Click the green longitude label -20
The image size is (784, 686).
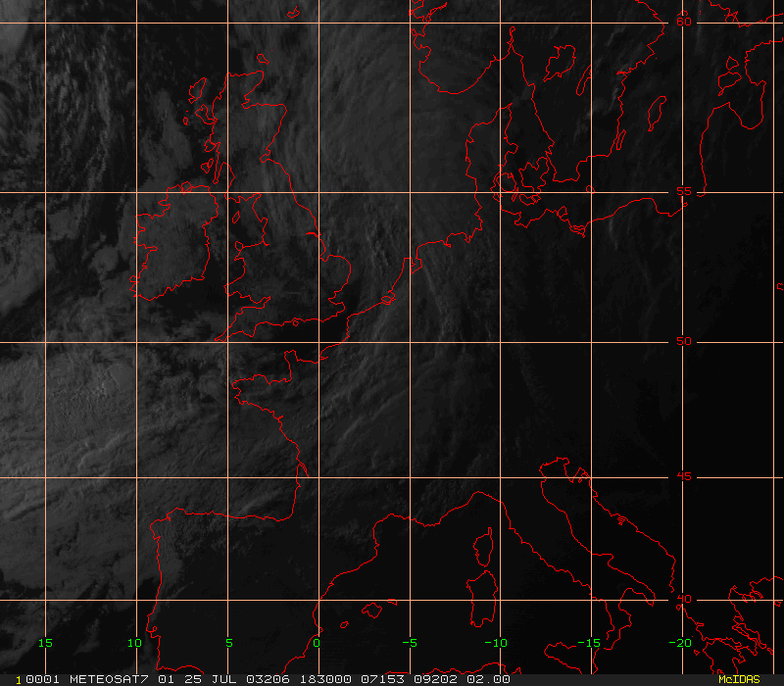click(x=680, y=643)
